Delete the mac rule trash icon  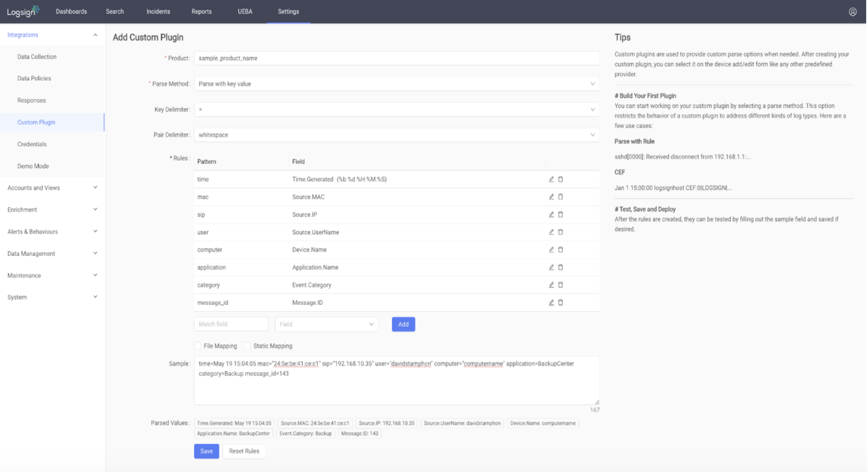pyautogui.click(x=560, y=197)
